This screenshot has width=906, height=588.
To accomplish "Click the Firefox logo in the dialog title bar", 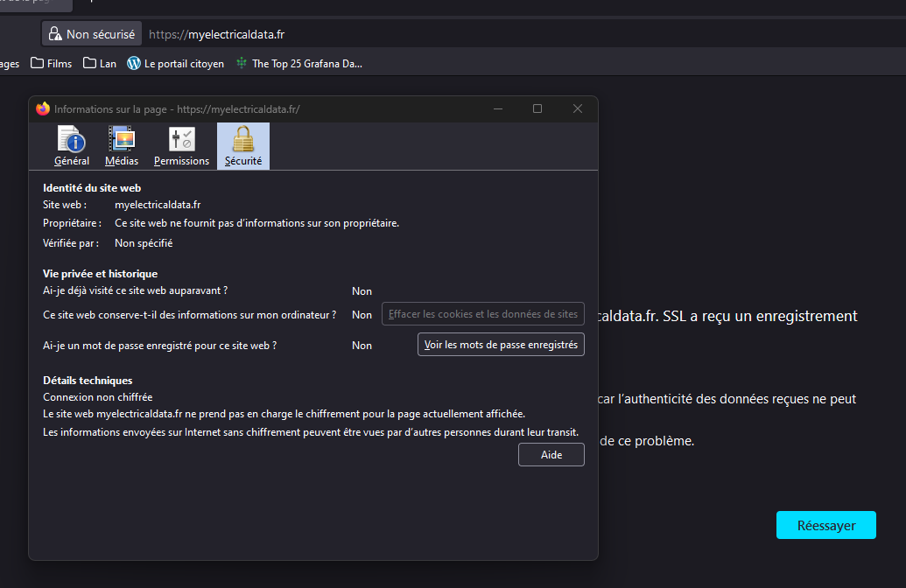I will 42,108.
